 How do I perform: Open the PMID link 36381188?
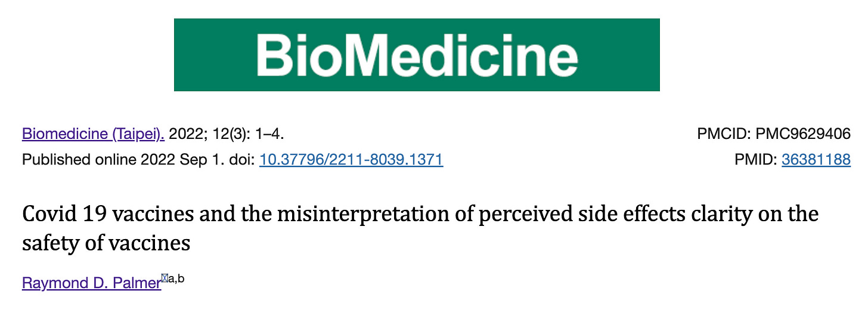coord(816,160)
